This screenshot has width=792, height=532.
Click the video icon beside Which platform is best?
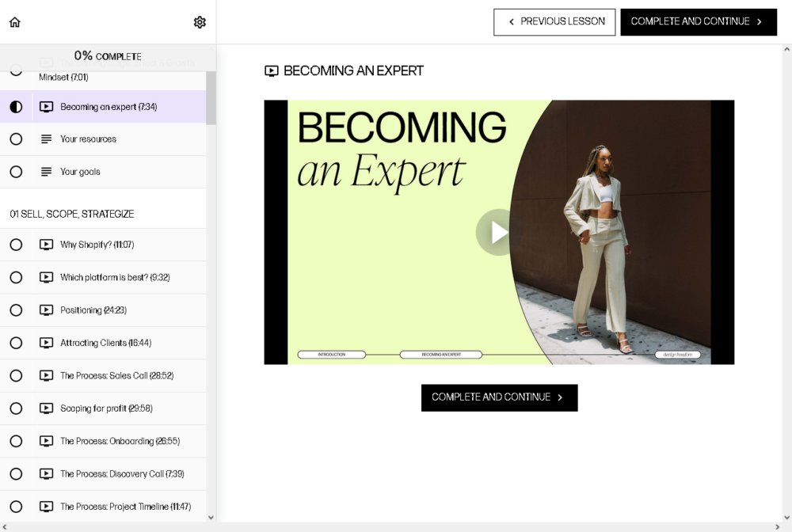point(47,278)
